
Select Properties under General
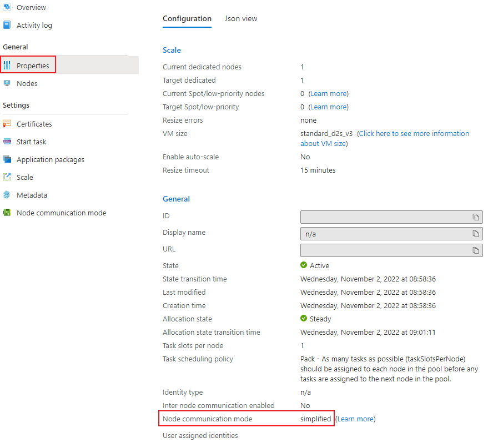pyautogui.click(x=33, y=65)
